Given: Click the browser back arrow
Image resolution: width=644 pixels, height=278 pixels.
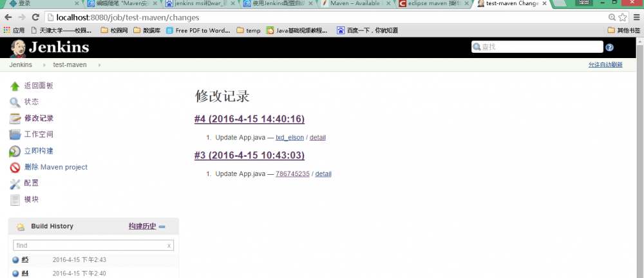Looking at the screenshot, I should pyautogui.click(x=8, y=17).
